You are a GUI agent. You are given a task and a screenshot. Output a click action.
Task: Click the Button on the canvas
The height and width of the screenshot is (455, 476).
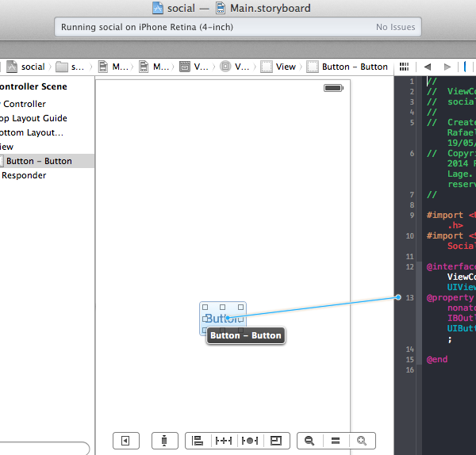223,319
